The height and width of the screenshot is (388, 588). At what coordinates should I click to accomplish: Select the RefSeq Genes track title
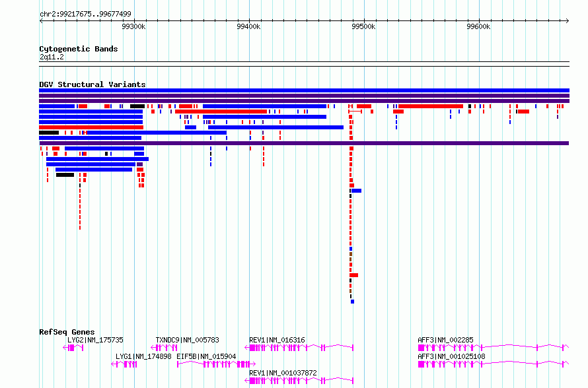point(67,332)
